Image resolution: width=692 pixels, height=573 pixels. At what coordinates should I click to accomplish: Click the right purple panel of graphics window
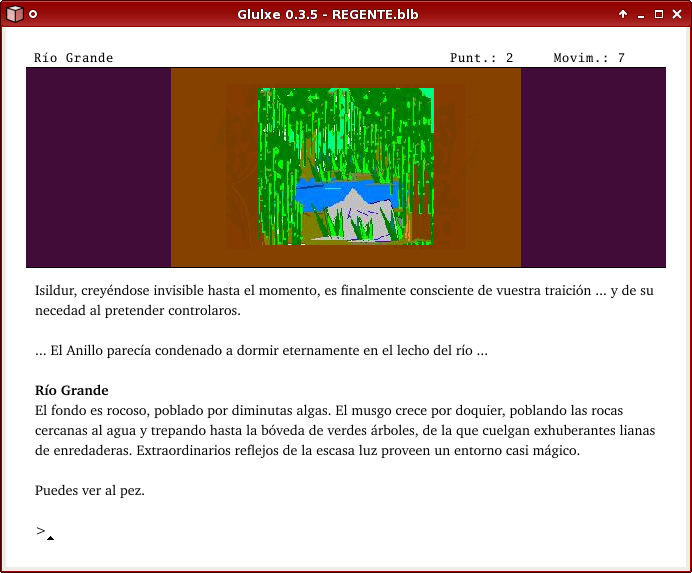click(593, 167)
